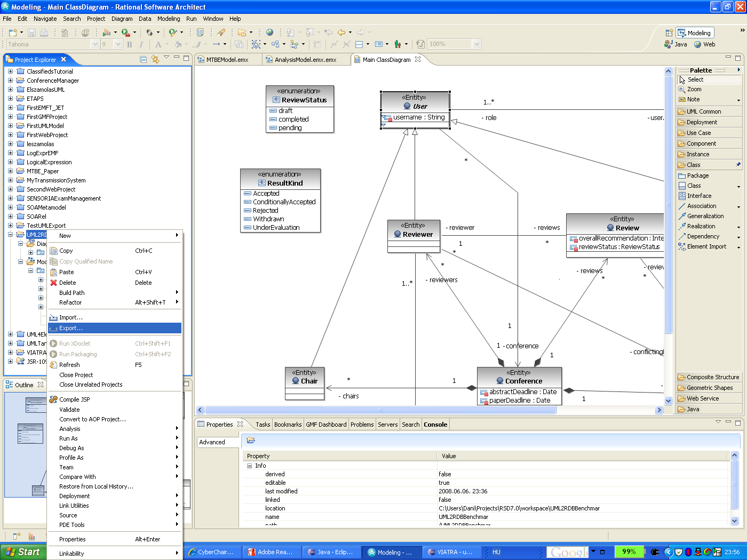The image size is (747, 560).
Task: Expand the ConferenceManager project
Action: 10,81
